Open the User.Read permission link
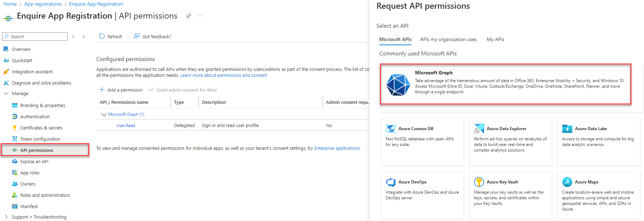This screenshot has width=644, height=221. click(126, 125)
